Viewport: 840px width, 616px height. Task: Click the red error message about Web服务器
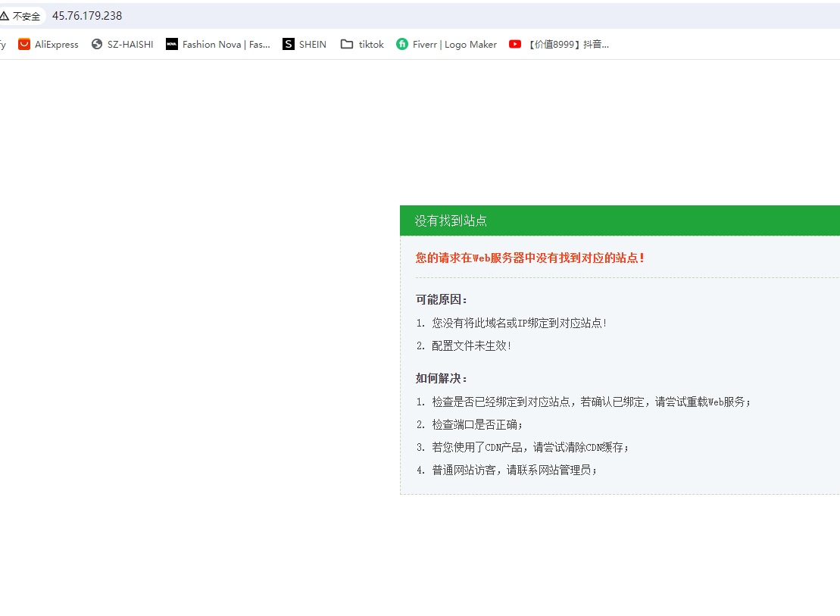click(x=529, y=258)
